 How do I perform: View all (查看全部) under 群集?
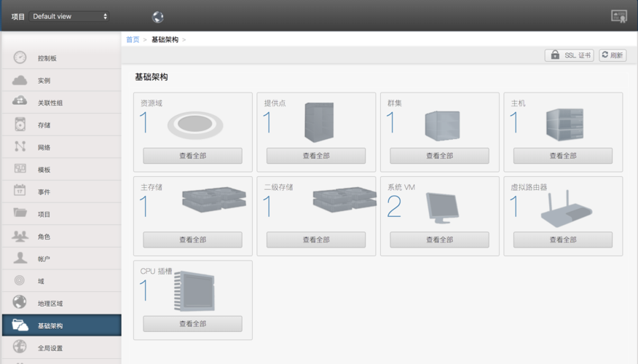coord(439,156)
